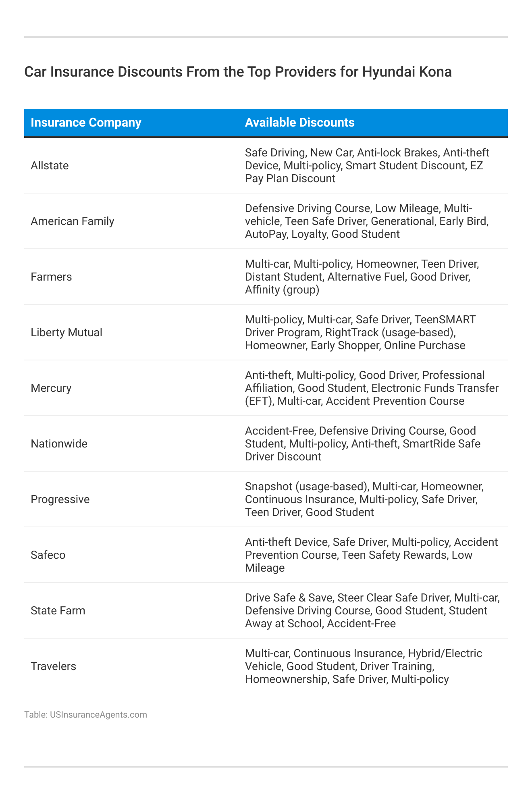
Task: Click the Nationwide row label
Action: [x=59, y=444]
